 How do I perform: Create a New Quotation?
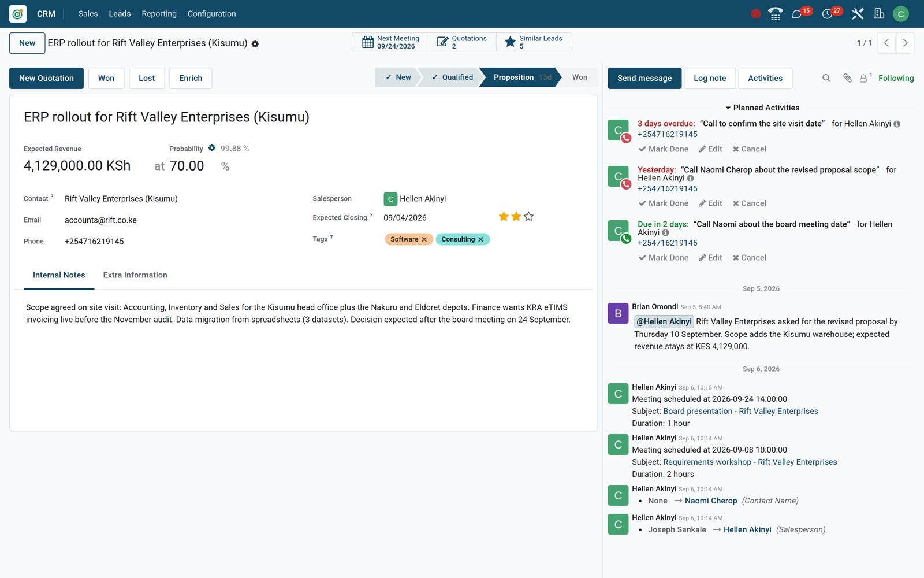point(46,78)
